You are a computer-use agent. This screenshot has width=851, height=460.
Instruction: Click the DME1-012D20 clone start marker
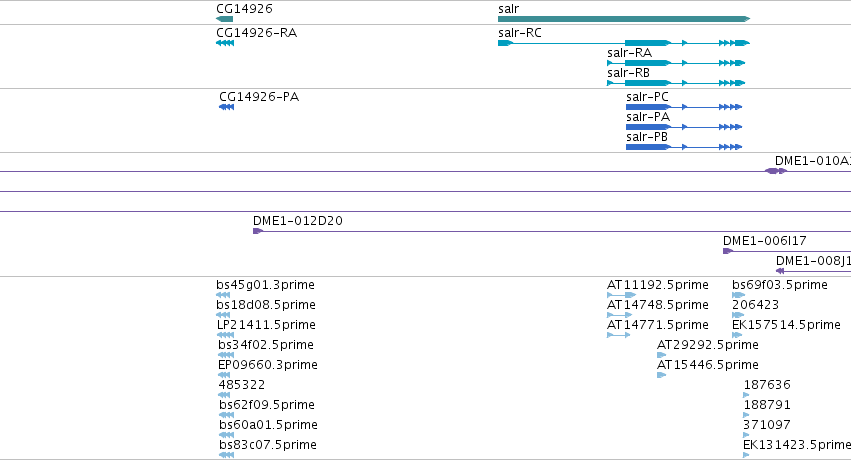click(x=258, y=231)
